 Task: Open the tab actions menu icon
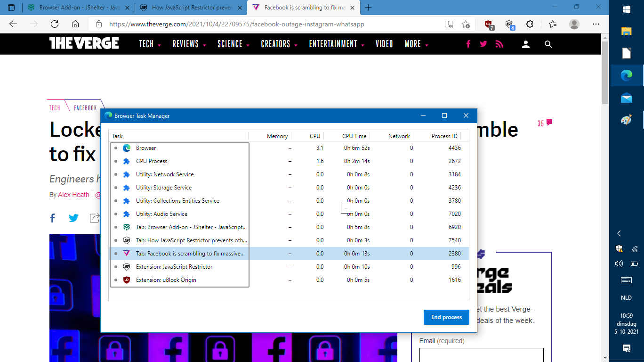(11, 8)
